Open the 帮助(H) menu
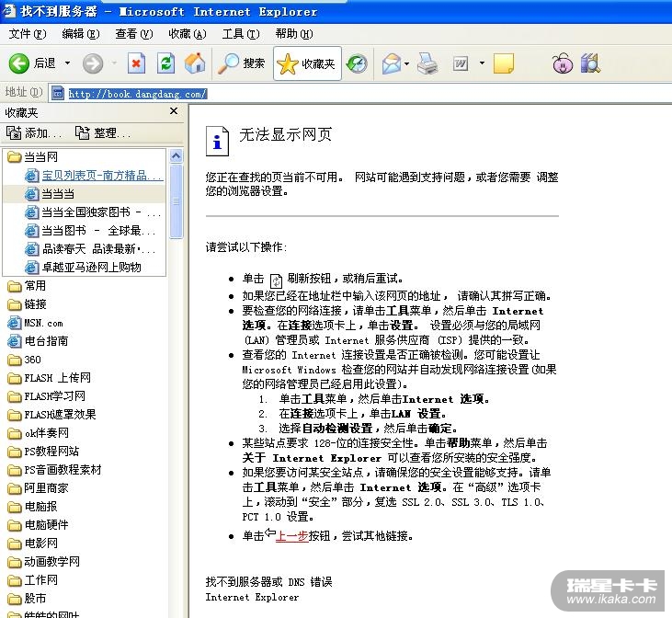Image resolution: width=672 pixels, height=618 pixels. pyautogui.click(x=294, y=34)
